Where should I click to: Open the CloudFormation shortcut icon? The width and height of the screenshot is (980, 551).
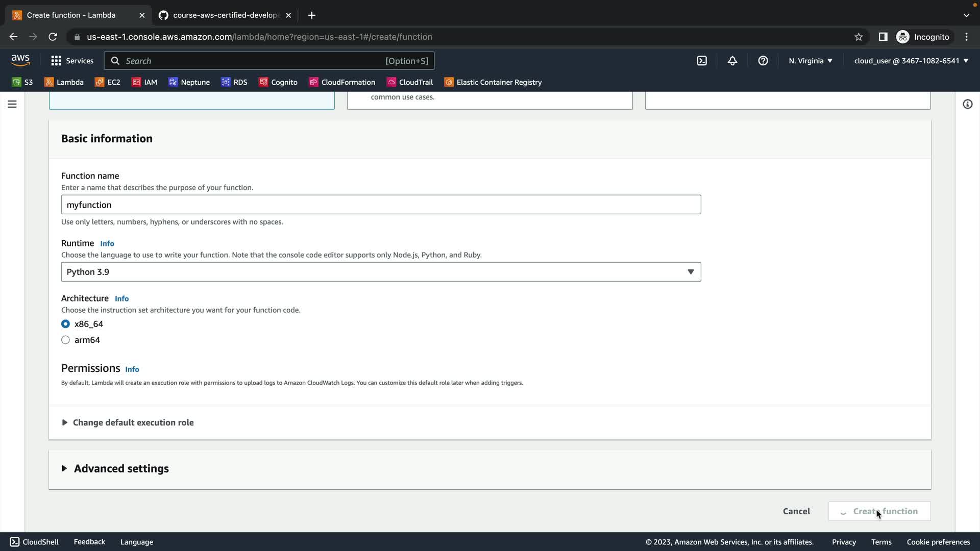coord(342,82)
